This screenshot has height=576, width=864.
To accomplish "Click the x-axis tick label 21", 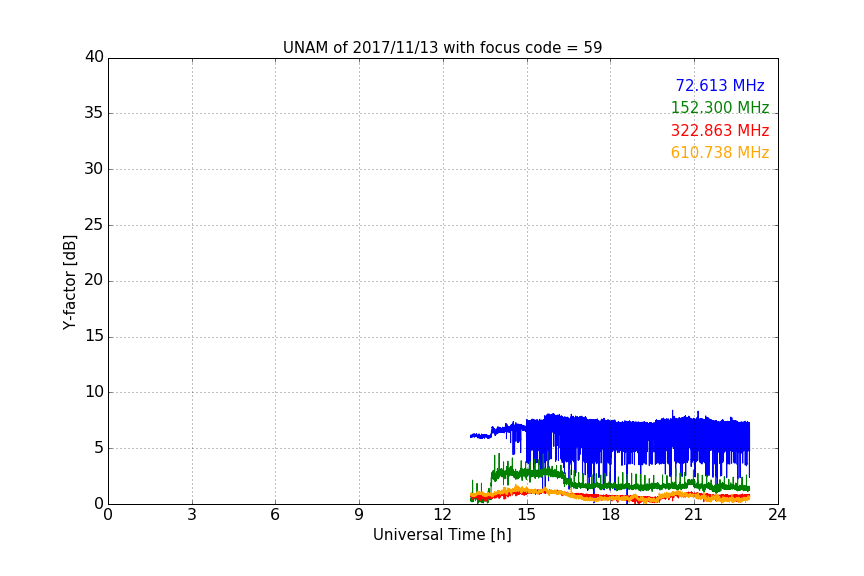I will click(694, 515).
